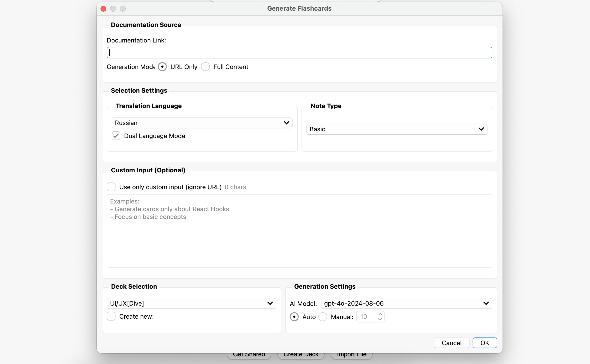590x364 pixels.
Task: Close the Generate Flashcards dialog
Action: 103,9
